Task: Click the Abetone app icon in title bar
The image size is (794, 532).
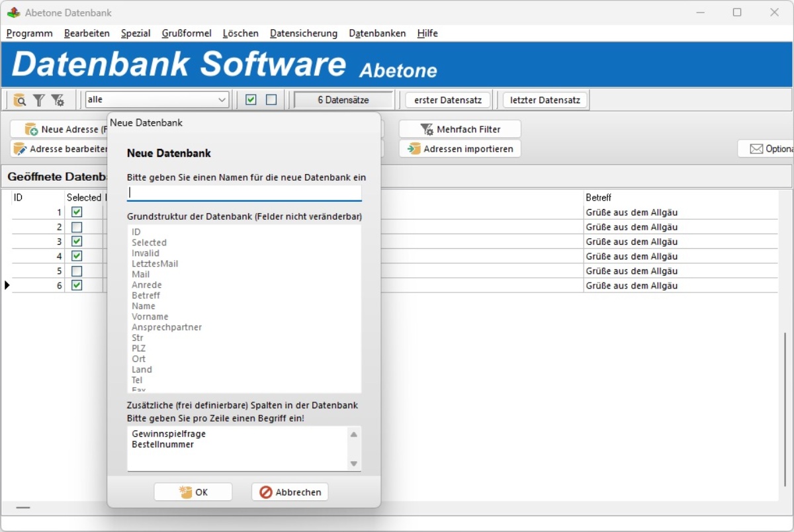Action: point(13,13)
